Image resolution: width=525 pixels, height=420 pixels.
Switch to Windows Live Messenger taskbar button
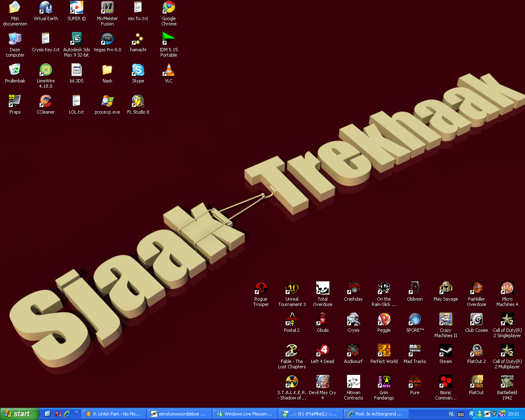pyautogui.click(x=245, y=414)
